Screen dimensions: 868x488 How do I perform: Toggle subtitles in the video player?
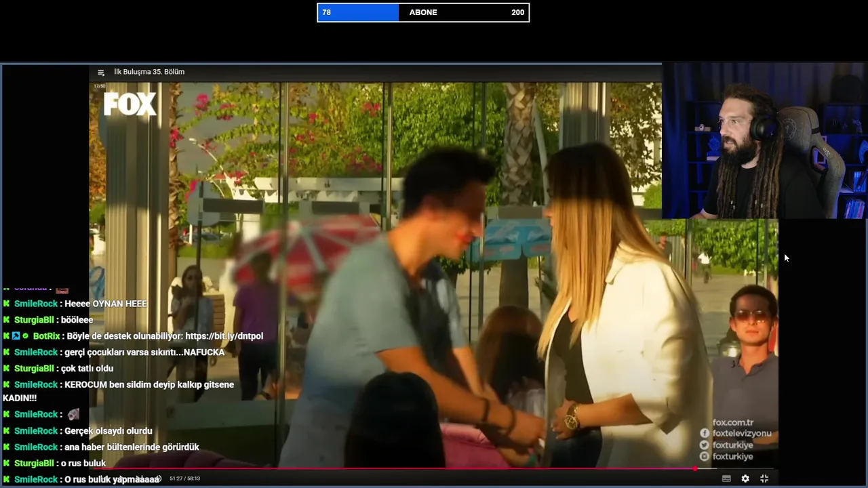(726, 479)
